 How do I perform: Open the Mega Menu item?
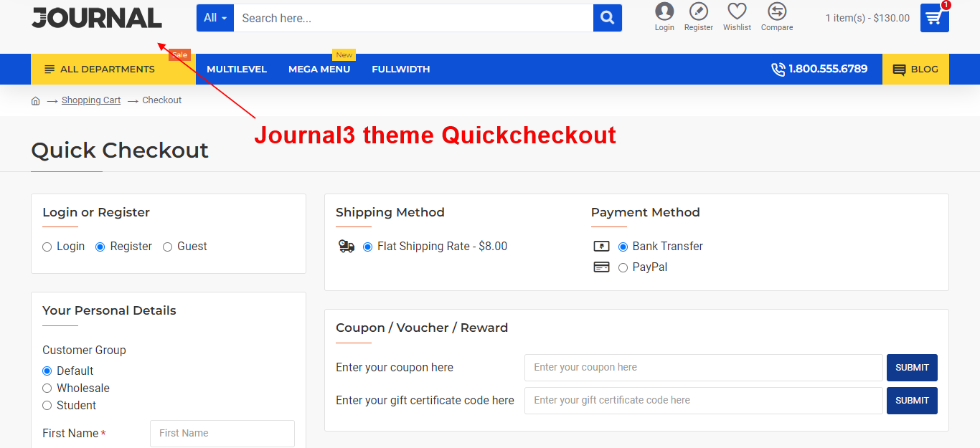[319, 70]
